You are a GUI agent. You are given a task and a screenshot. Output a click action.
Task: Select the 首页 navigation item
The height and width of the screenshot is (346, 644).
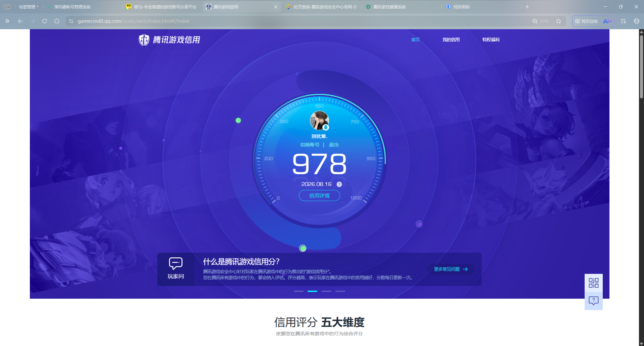coord(416,40)
